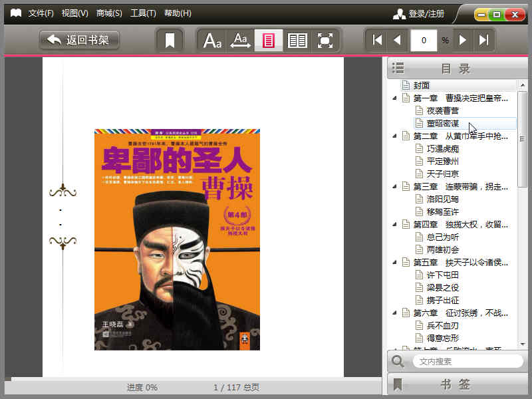Collapse the 第六章 chapter node
The height and width of the screenshot is (399, 532).
point(394,313)
